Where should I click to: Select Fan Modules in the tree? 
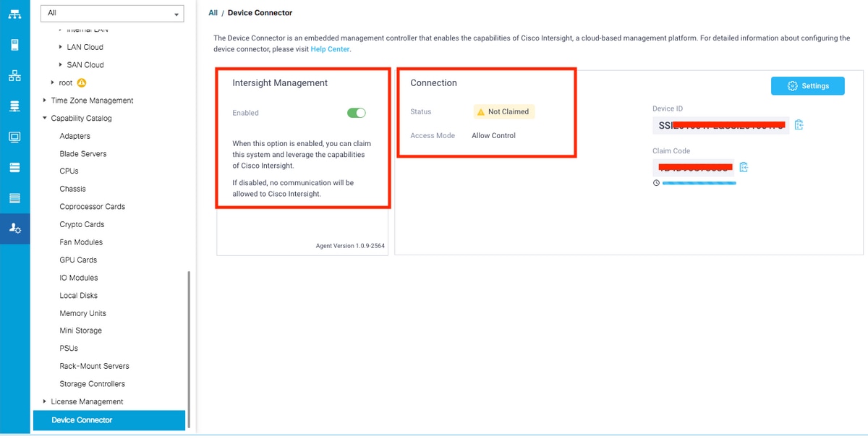click(x=81, y=242)
